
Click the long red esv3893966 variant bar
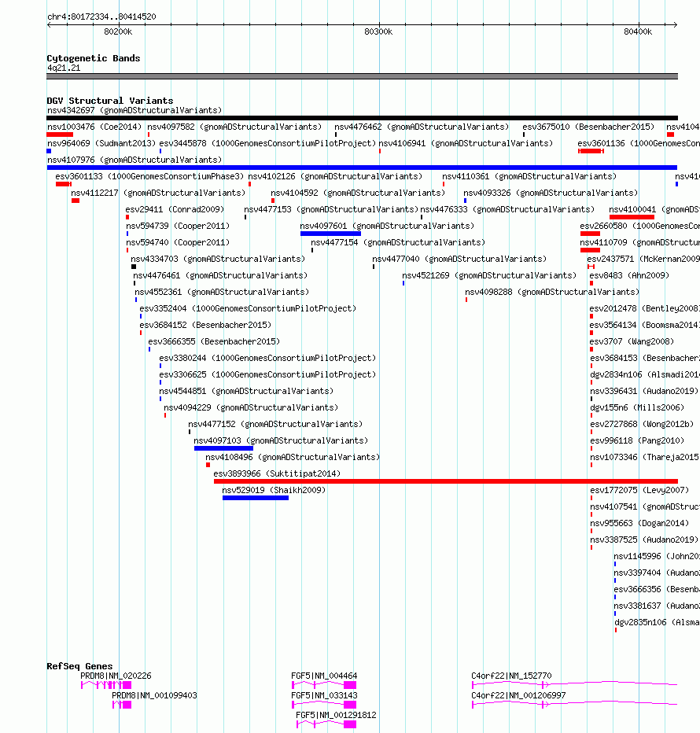[446, 481]
